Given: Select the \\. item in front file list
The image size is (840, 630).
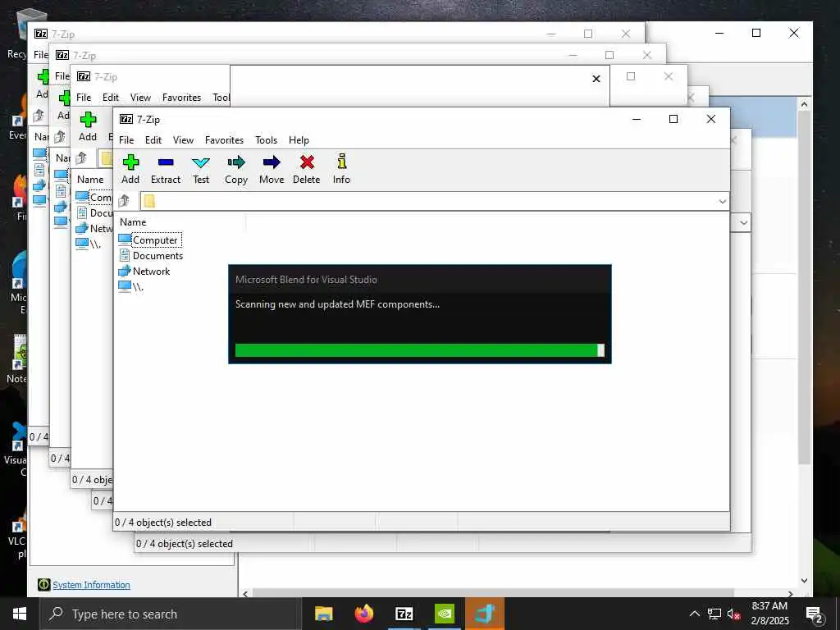Looking at the screenshot, I should coord(131,286).
